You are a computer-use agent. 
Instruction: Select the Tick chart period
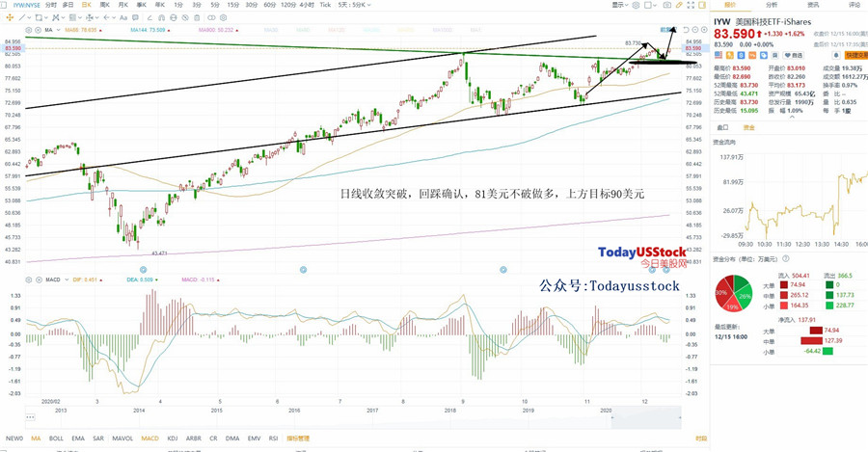click(x=326, y=5)
